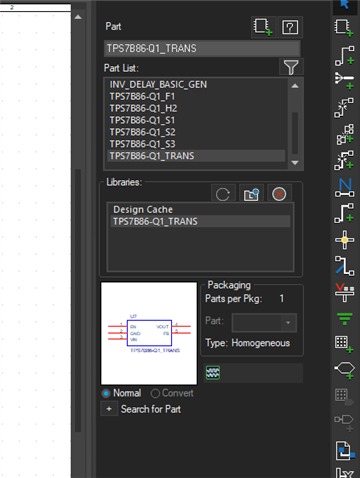360x478 pixels.
Task: Select the Place Power symbol tool
Action: coord(345,292)
